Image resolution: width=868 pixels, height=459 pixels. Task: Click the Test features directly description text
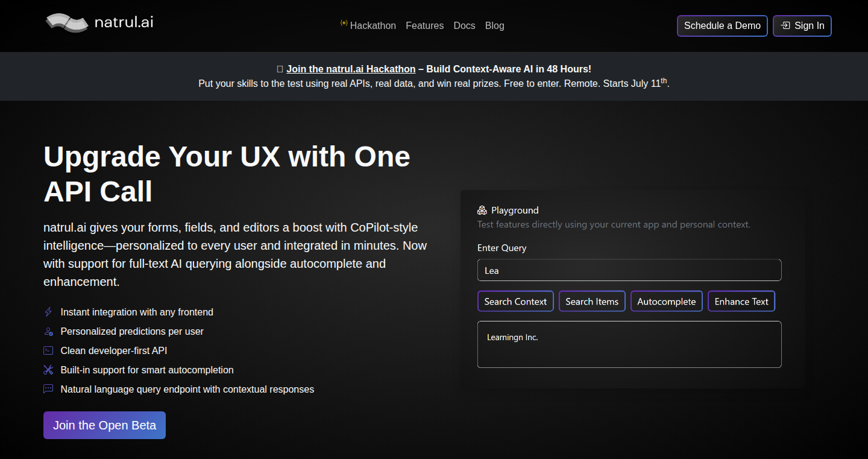pyautogui.click(x=614, y=224)
